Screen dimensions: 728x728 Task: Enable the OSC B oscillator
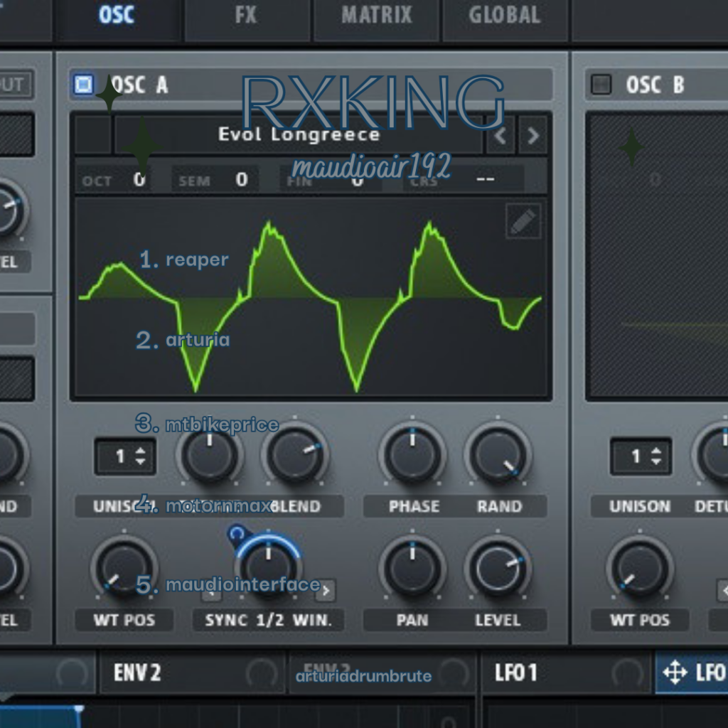pos(601,85)
